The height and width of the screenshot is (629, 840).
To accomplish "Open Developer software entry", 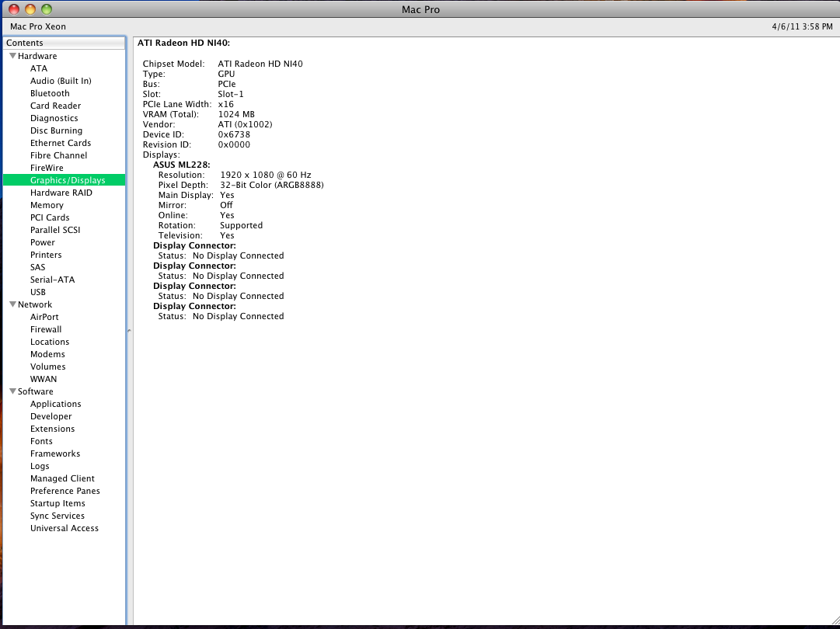I will 51,416.
